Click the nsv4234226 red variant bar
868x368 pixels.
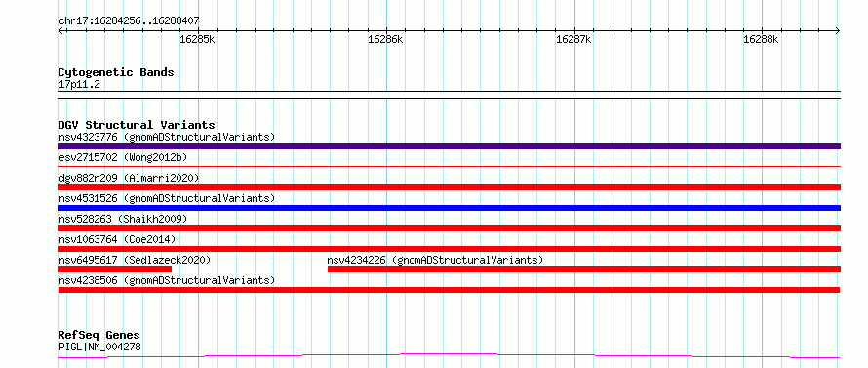tap(584, 269)
